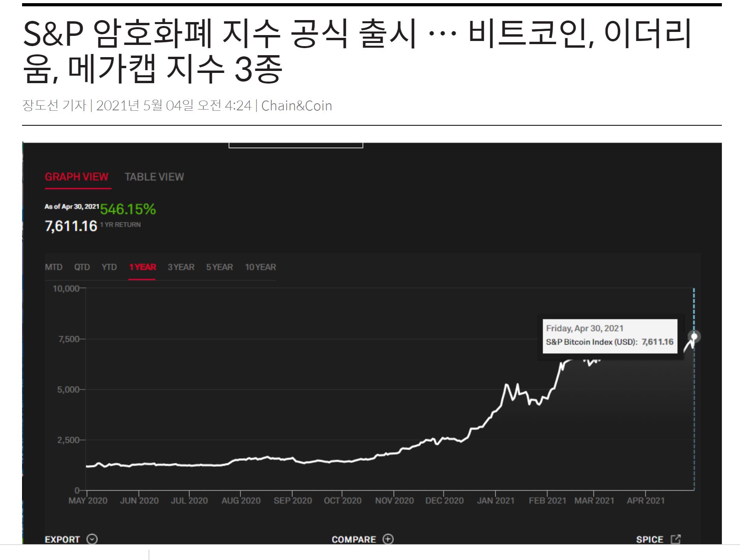Click the COMPARE button label
This screenshot has width=740, height=560.
pos(353,540)
